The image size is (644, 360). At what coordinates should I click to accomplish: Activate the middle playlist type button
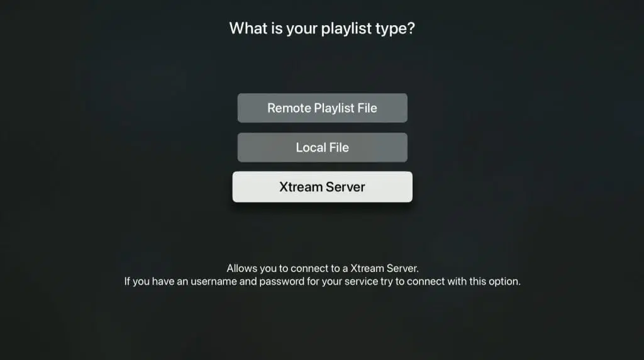click(x=323, y=147)
